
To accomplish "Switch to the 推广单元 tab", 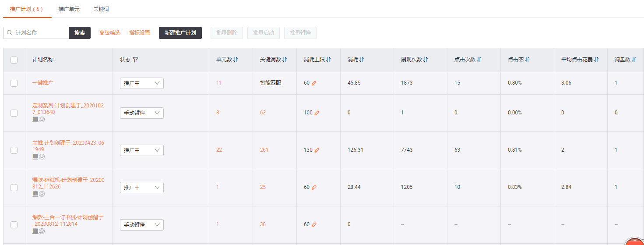I will pyautogui.click(x=69, y=9).
